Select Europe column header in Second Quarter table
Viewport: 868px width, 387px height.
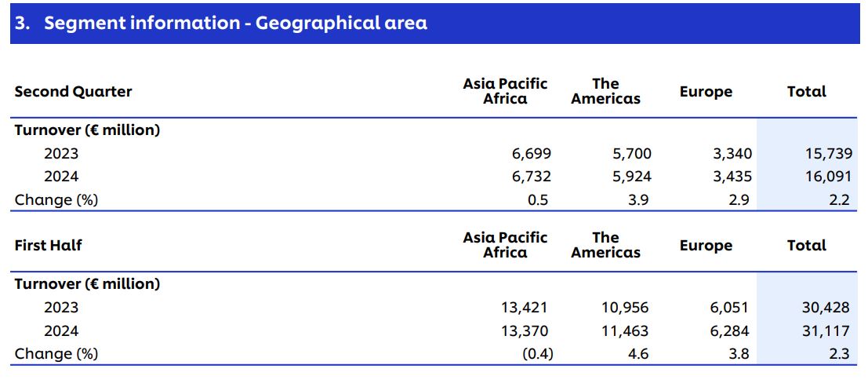pyautogui.click(x=706, y=92)
